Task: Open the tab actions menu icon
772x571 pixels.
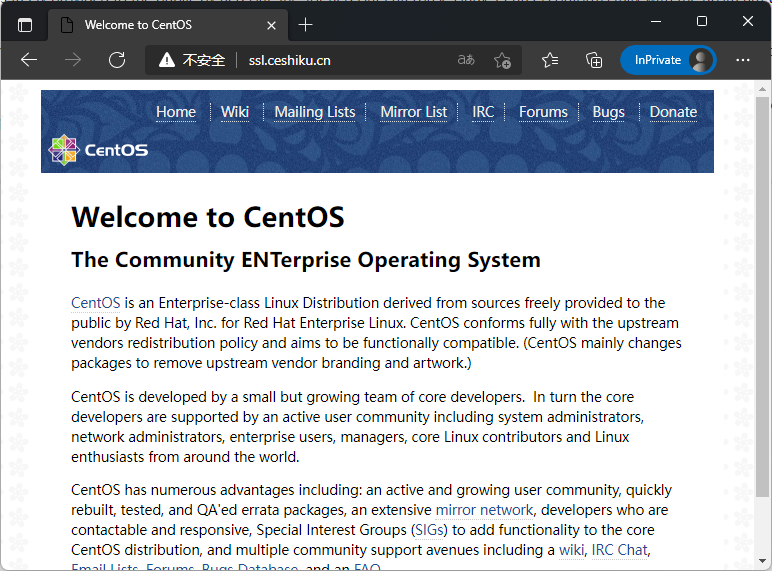Action: (x=25, y=25)
